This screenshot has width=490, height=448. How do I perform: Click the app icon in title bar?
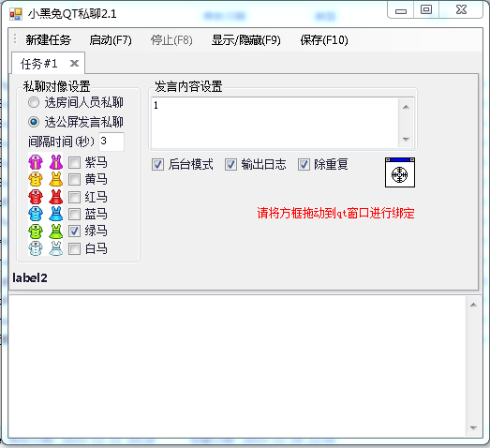(16, 14)
